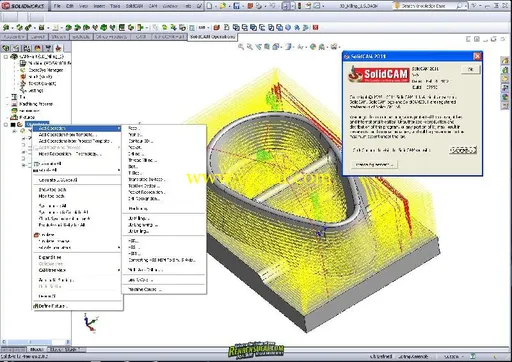Collapse the root CAM-Part tree node
This screenshot has width=512, height=362.
[6, 57]
